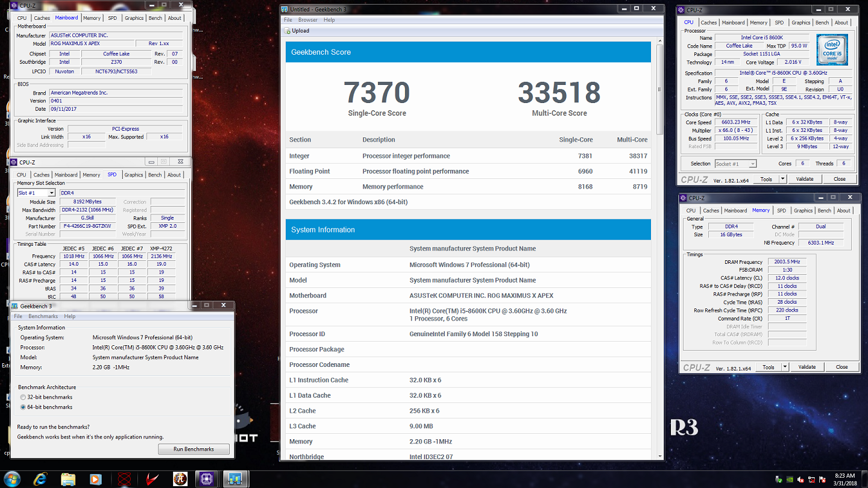This screenshot has width=868, height=488.
Task: Click the single-core score 7370
Action: click(377, 93)
